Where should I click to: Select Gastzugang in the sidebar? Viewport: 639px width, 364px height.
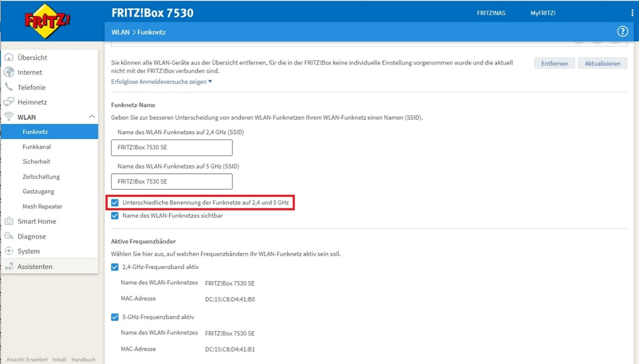pos(38,191)
